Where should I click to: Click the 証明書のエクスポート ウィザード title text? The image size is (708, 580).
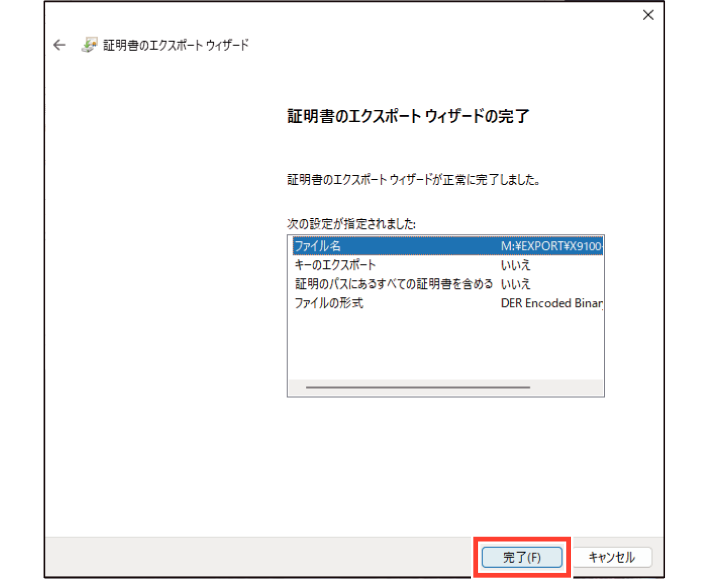tap(176, 45)
